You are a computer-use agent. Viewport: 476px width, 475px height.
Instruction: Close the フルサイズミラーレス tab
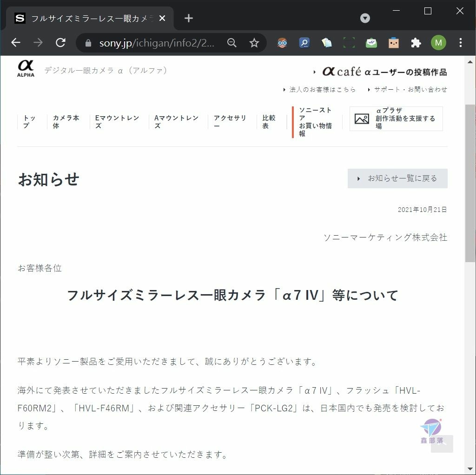[162, 19]
